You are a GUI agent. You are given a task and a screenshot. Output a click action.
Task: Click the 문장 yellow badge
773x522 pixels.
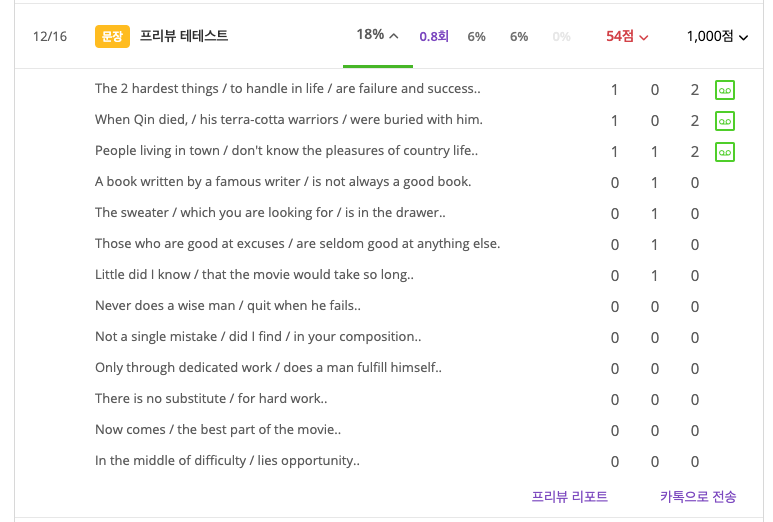click(112, 36)
